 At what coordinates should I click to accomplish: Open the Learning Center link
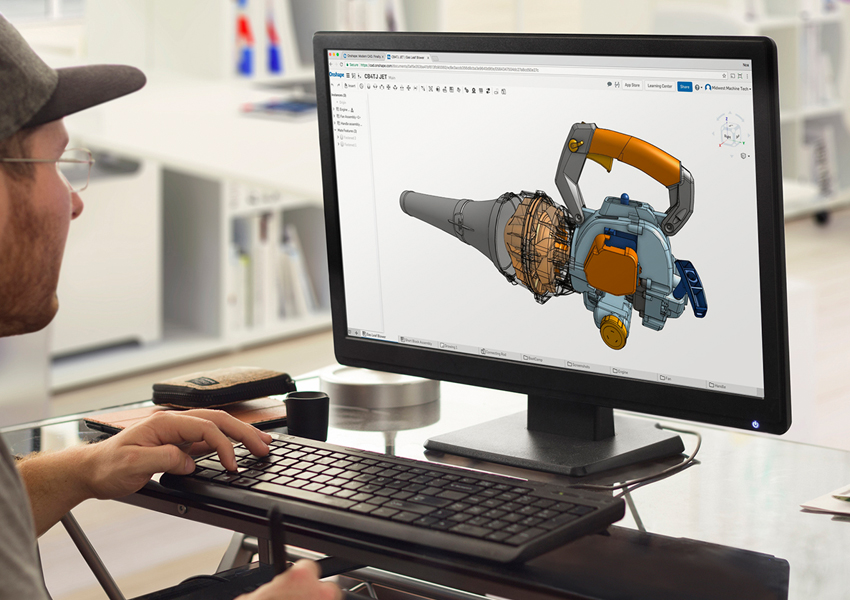pos(659,87)
